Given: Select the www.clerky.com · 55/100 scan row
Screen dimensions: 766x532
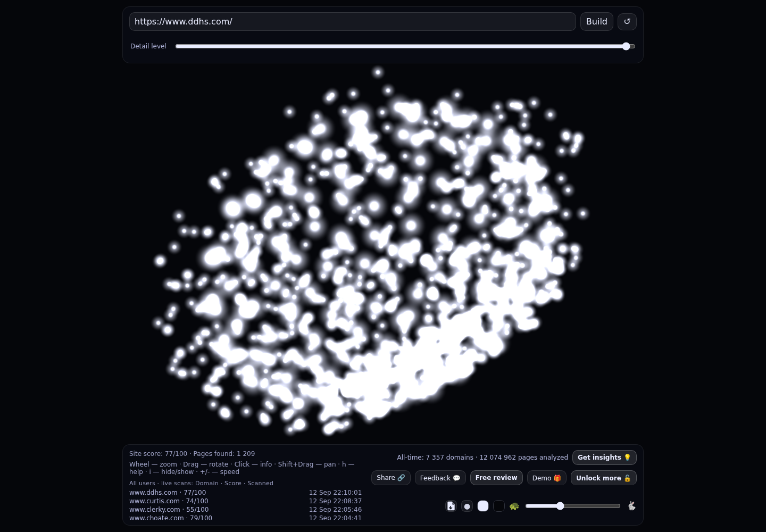Looking at the screenshot, I should tap(245, 510).
